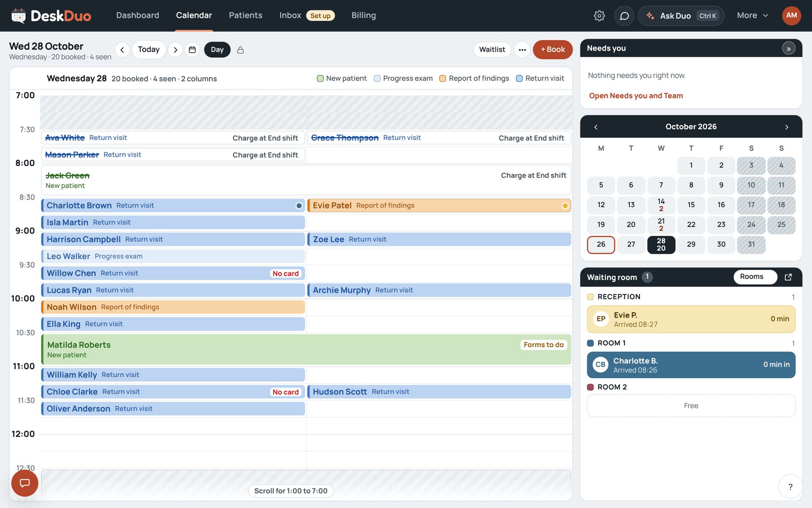Screen dimensions: 812x508
Task: Open the Inbox tab
Action: pyautogui.click(x=307, y=15)
